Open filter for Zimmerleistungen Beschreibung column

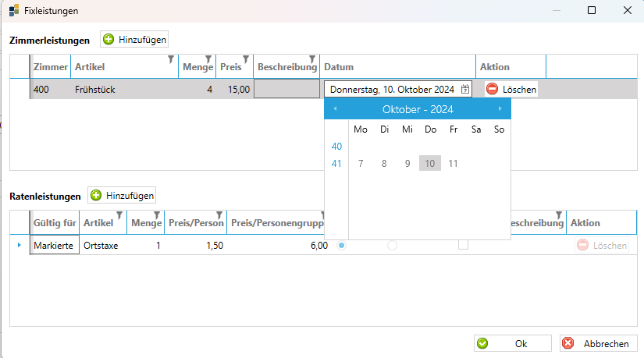pos(312,59)
